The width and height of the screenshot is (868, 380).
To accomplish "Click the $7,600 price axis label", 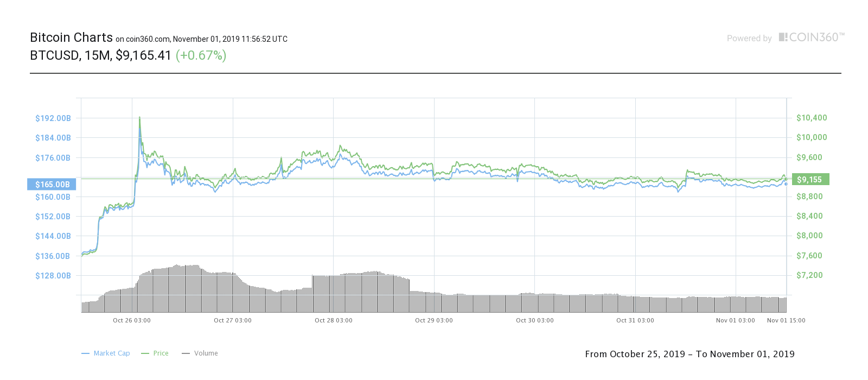I will coord(809,256).
